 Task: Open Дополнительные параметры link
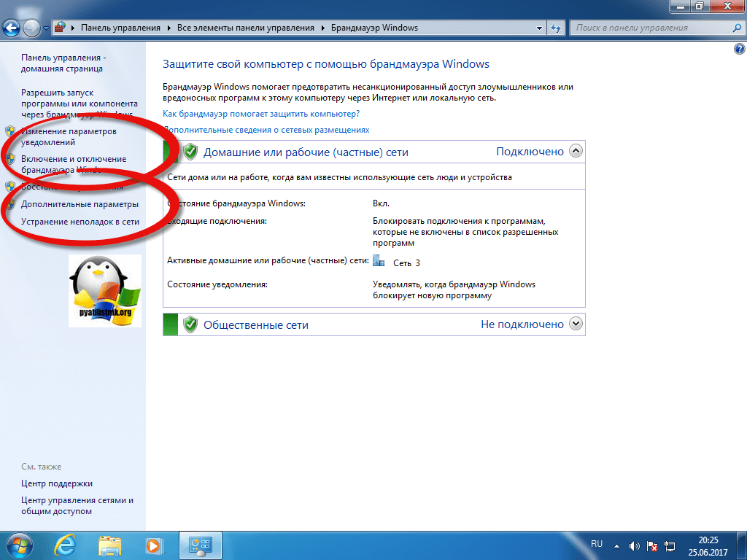point(80,204)
